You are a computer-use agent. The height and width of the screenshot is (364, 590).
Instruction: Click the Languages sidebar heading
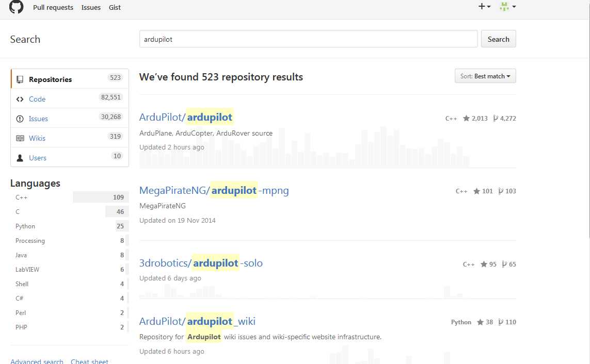pyautogui.click(x=36, y=184)
